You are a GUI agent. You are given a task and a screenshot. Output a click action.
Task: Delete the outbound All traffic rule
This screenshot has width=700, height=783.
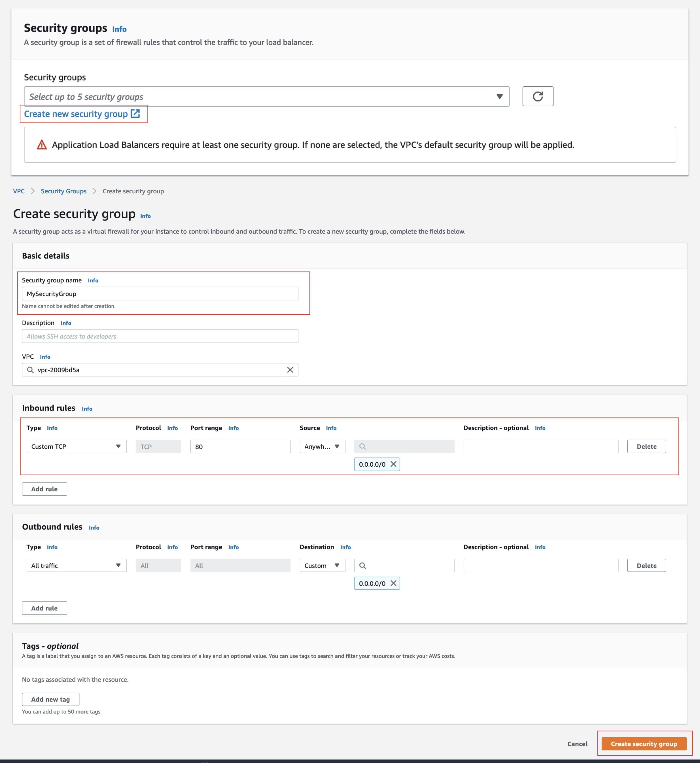tap(646, 565)
